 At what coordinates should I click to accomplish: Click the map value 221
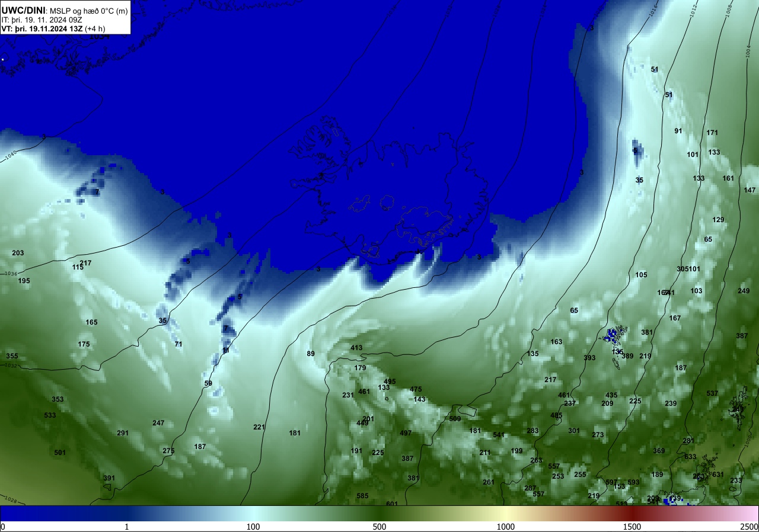(x=259, y=427)
